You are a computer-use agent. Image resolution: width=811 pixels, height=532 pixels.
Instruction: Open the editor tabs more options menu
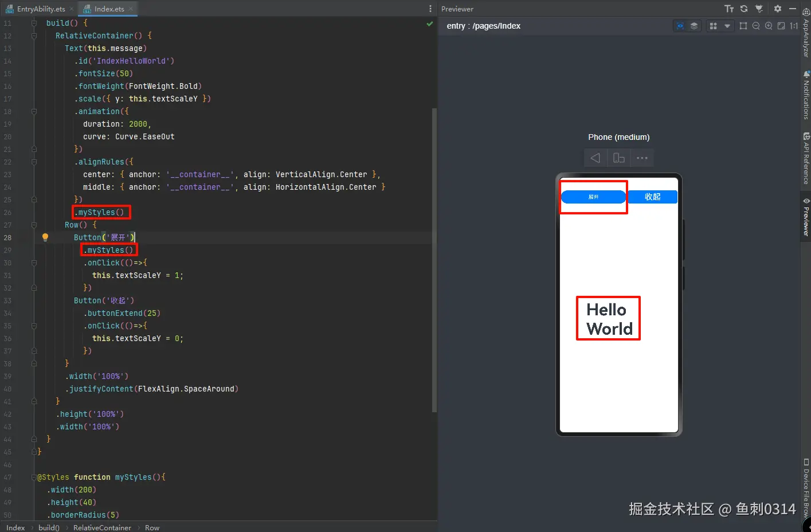click(430, 9)
